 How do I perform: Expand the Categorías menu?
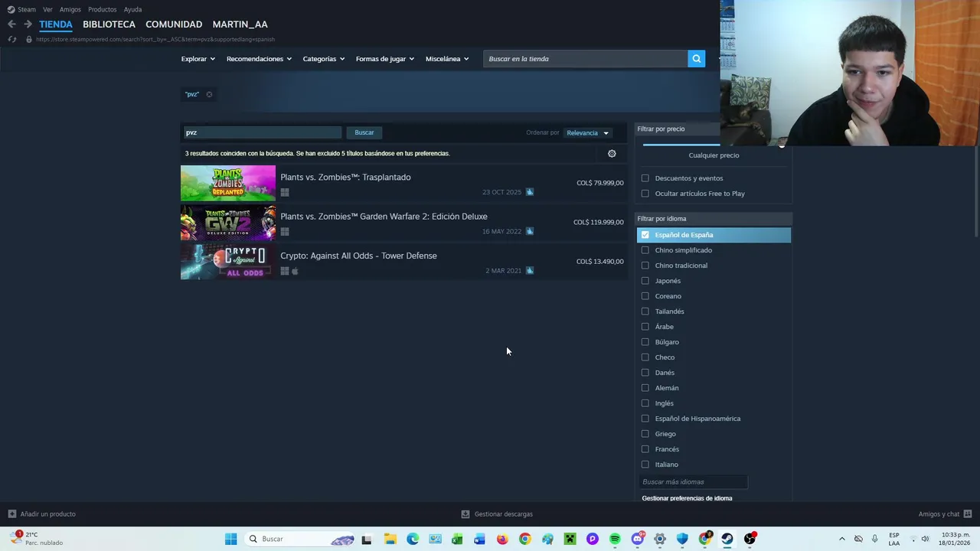click(x=323, y=59)
